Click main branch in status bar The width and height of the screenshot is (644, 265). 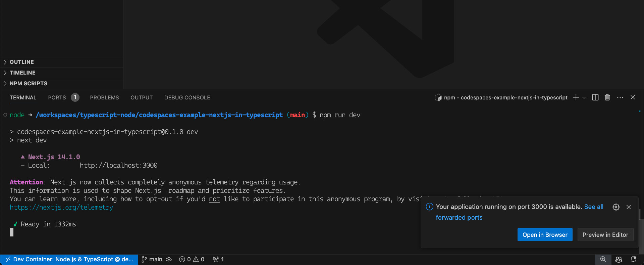tap(157, 259)
